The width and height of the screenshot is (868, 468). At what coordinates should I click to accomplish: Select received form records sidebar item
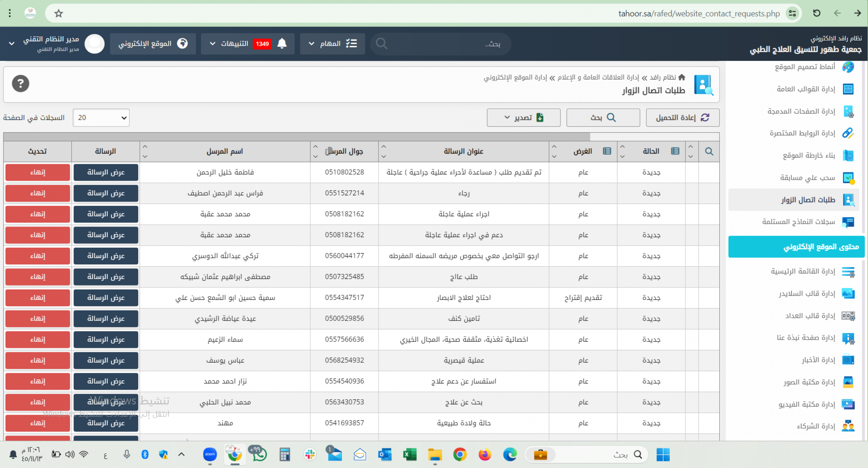pyautogui.click(x=798, y=222)
